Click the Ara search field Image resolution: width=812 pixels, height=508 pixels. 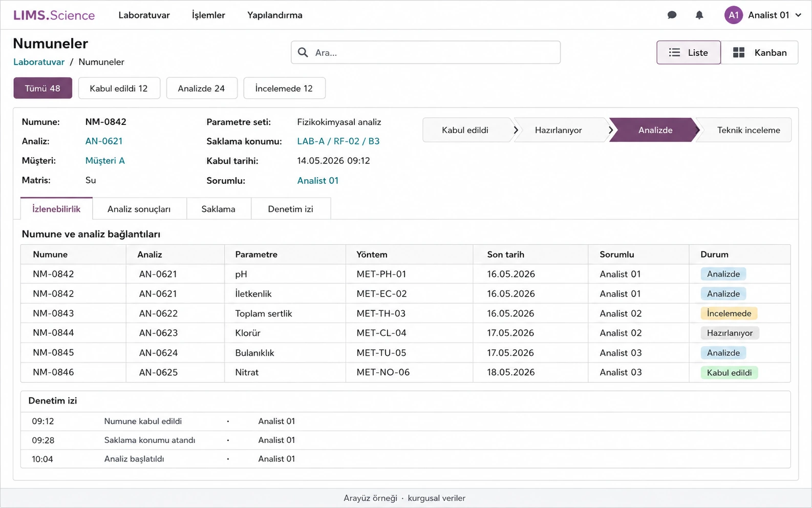point(425,52)
